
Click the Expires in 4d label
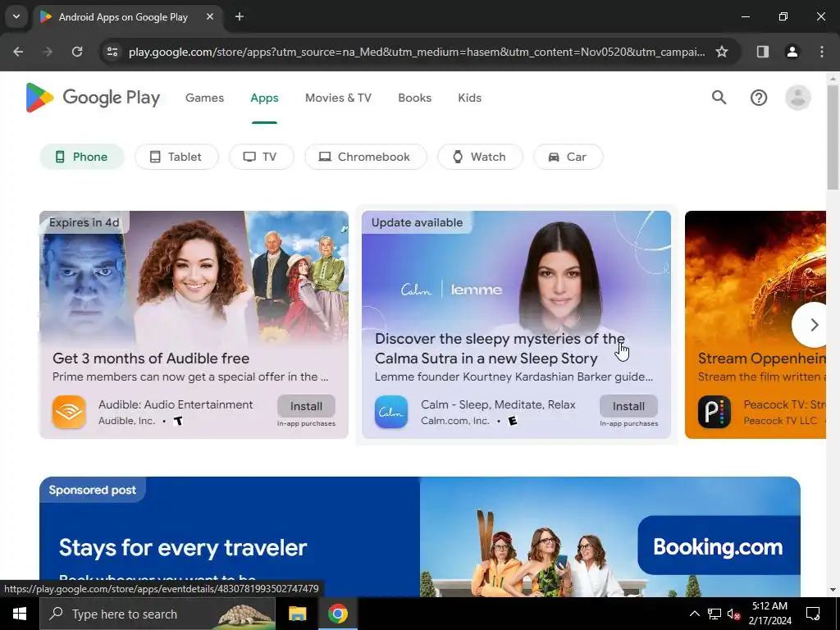84,222
